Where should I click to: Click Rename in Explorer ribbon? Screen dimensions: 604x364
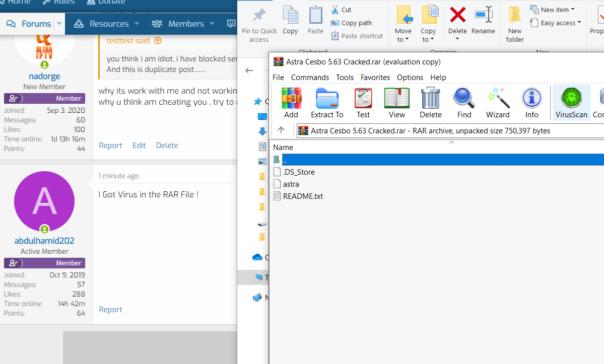tap(483, 21)
